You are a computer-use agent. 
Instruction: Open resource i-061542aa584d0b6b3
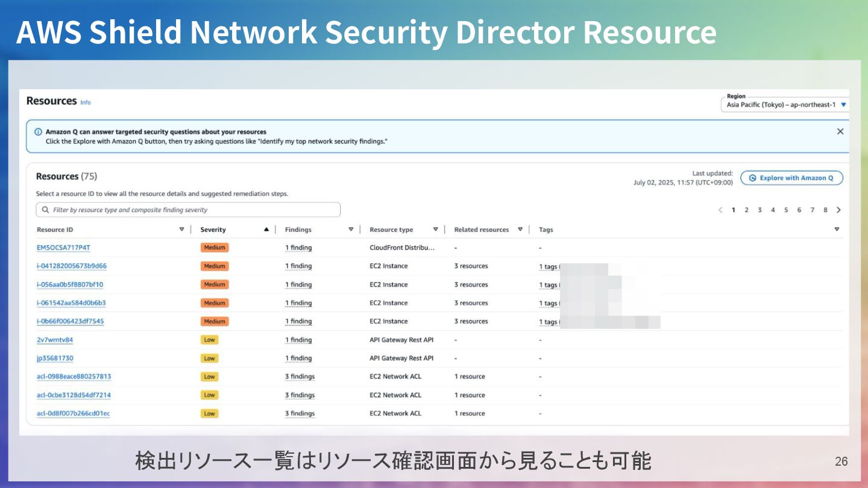click(71, 303)
